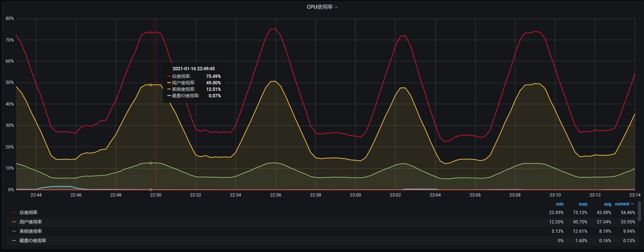Open the CPU使用率 panel title menu

(x=319, y=7)
